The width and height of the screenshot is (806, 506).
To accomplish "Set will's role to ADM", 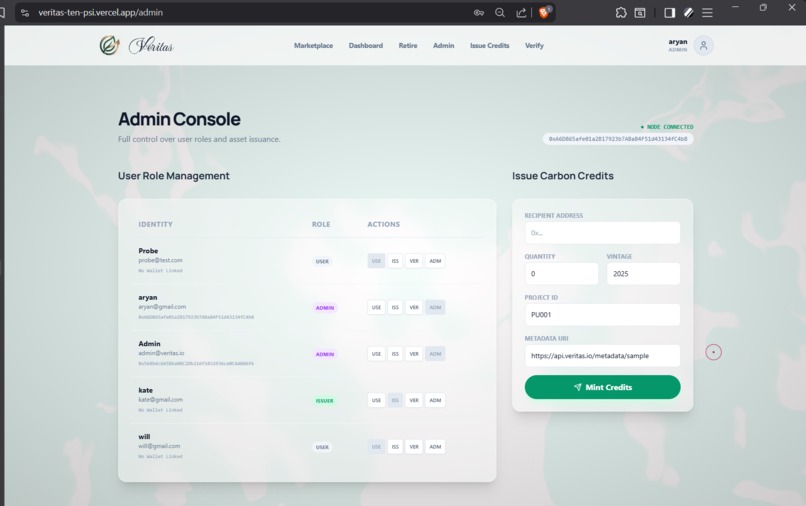I will coord(435,447).
